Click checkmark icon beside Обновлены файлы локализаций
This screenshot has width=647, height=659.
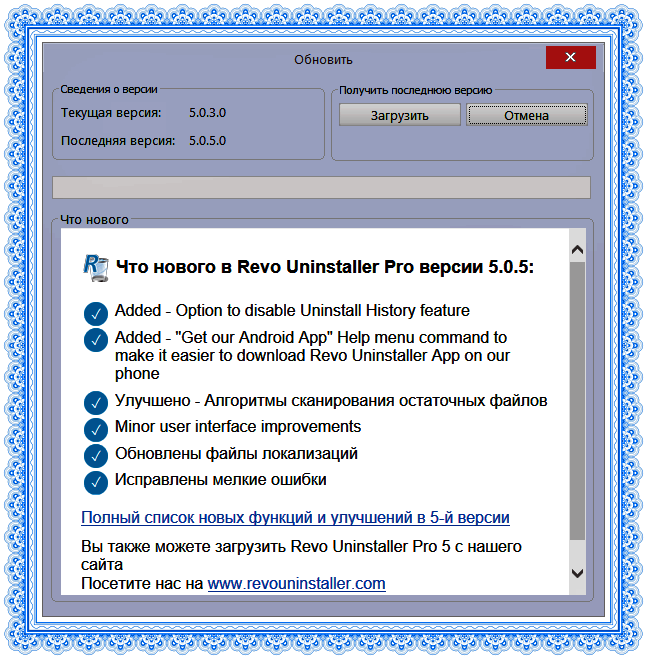(x=96, y=456)
